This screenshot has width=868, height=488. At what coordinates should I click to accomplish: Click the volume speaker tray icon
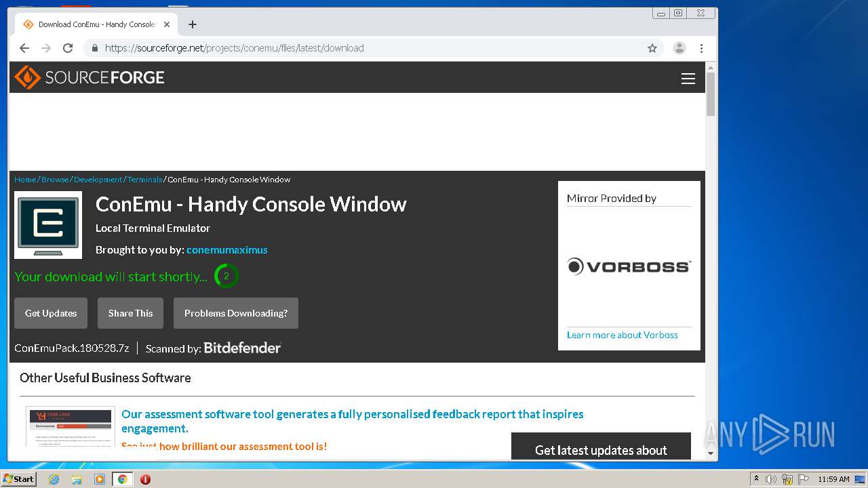tap(770, 479)
